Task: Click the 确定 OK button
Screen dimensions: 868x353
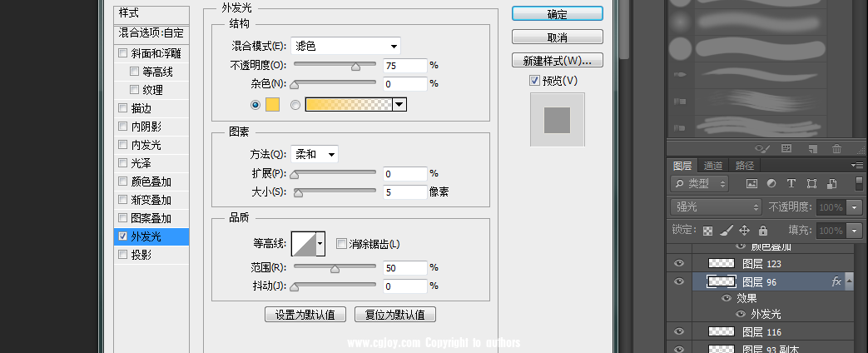Action: click(557, 14)
